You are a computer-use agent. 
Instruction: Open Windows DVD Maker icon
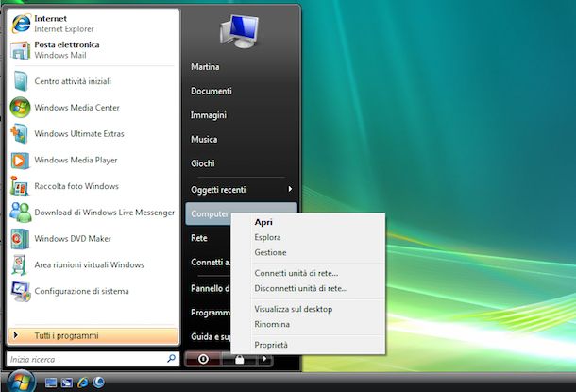click(20, 239)
